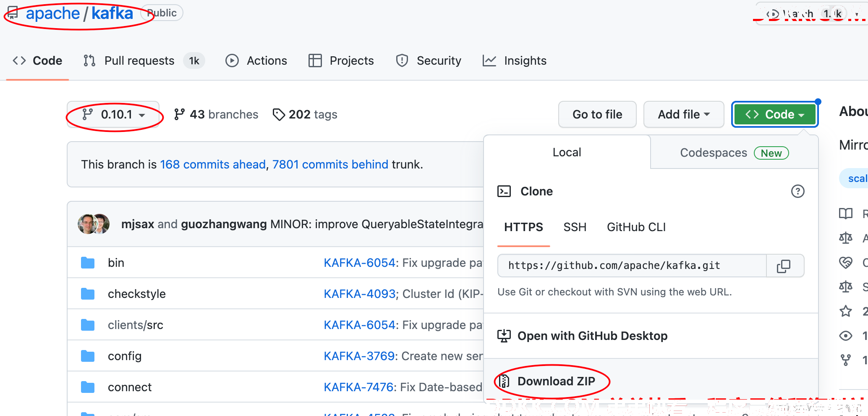Open the MINOR: improve QueryableStateIntegra commit message
The width and height of the screenshot is (868, 416).
[376, 224]
